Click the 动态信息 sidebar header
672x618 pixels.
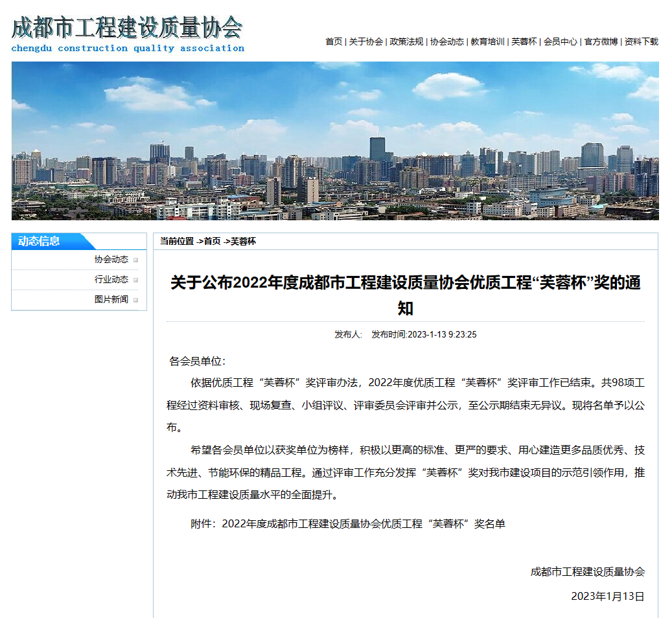point(39,241)
